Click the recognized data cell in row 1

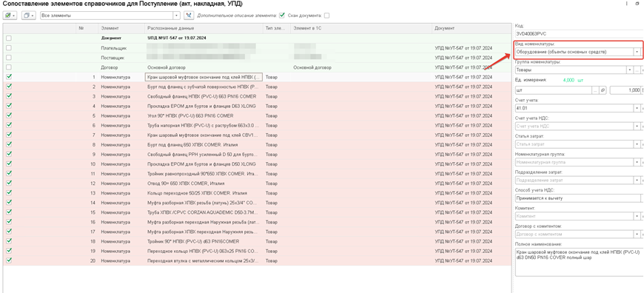pos(204,77)
